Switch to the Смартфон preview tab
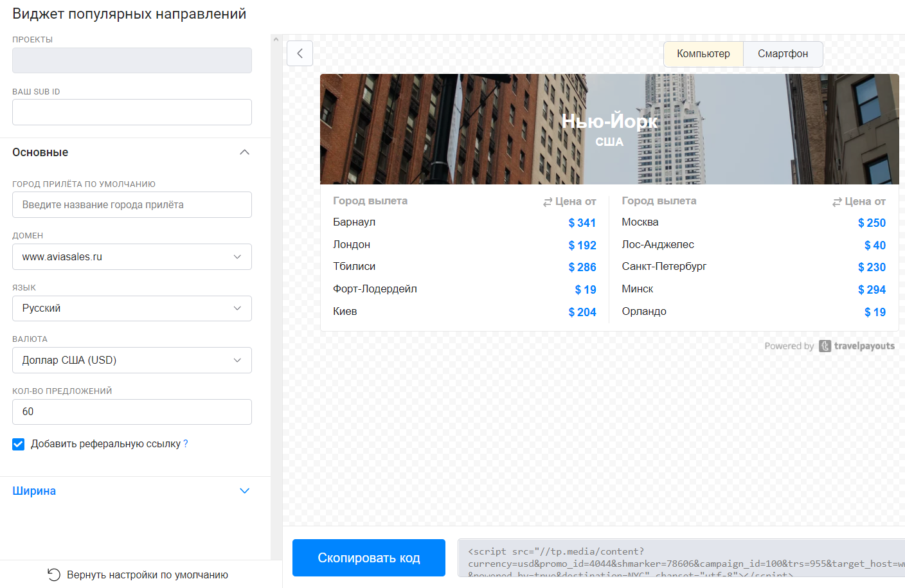Image resolution: width=905 pixels, height=588 pixels. click(782, 54)
